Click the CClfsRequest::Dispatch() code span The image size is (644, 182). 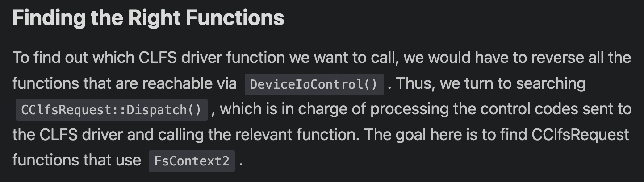tap(111, 110)
